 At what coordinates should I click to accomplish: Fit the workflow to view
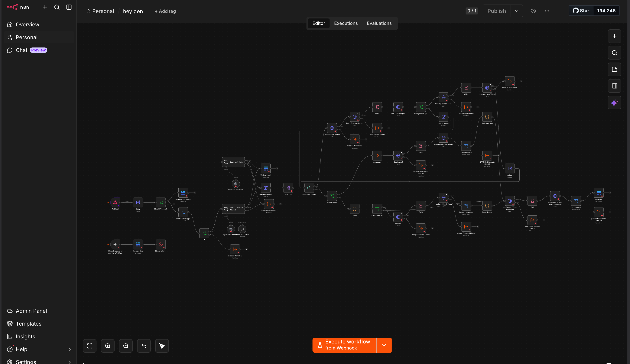point(90,346)
